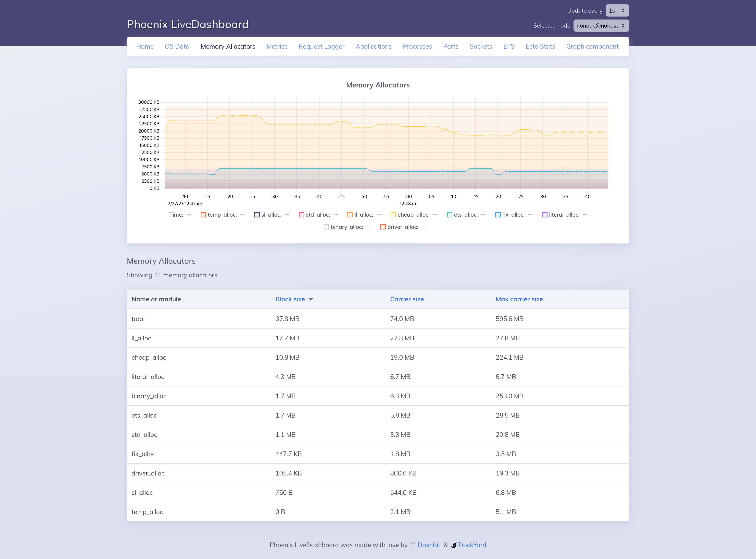Sort table by Carrier size column
The image size is (756, 559).
click(407, 299)
